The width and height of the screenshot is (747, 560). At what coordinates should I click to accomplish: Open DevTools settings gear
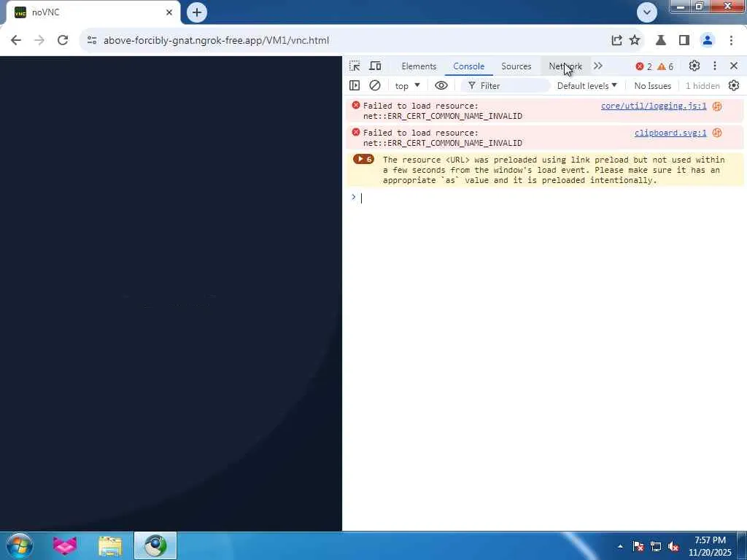pos(694,66)
